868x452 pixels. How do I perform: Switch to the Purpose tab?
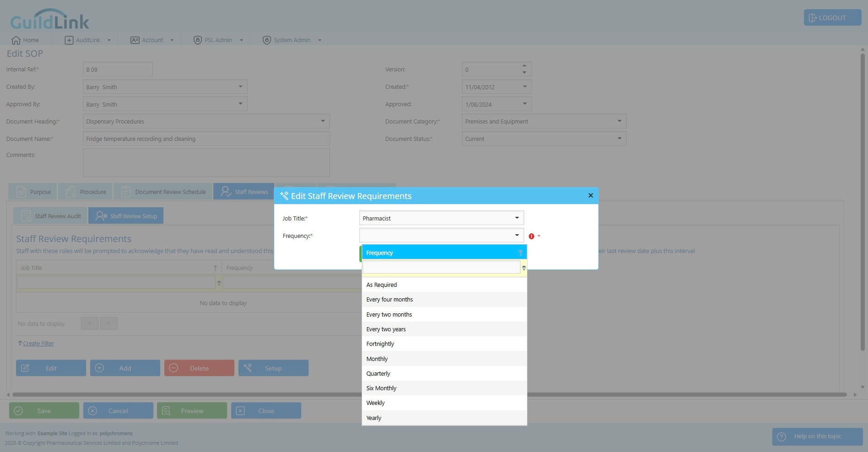tap(33, 192)
